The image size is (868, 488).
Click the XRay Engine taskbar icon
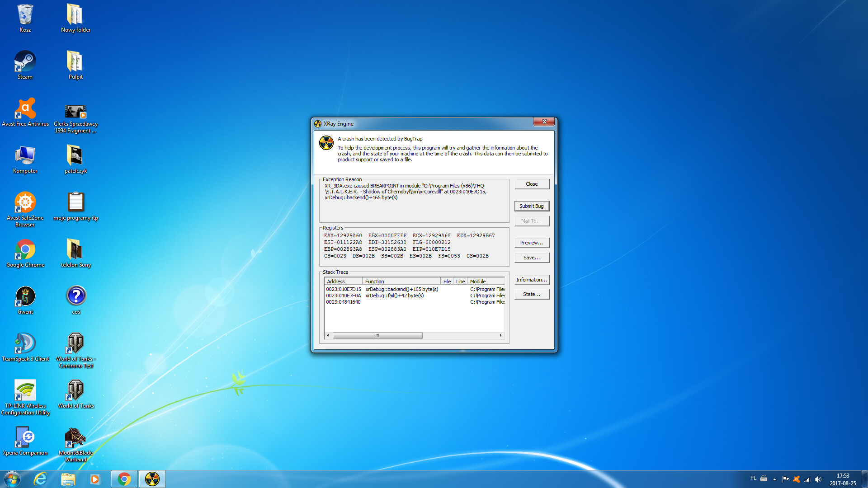152,479
